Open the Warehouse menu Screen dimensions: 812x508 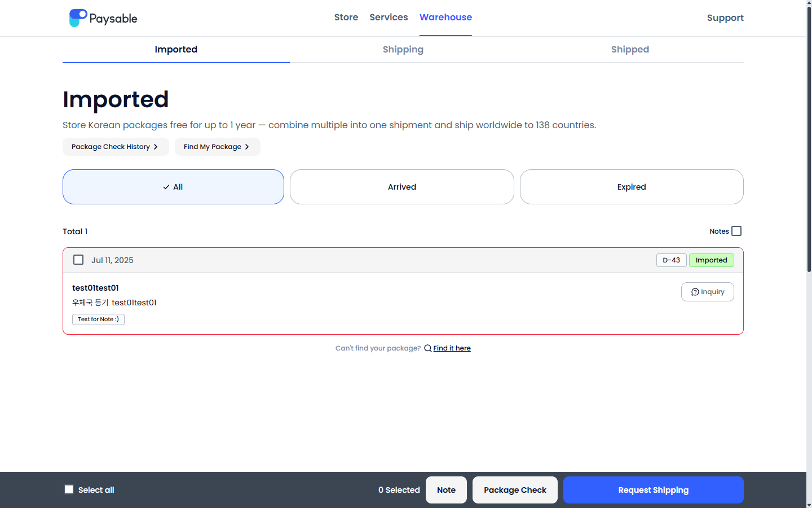click(445, 17)
